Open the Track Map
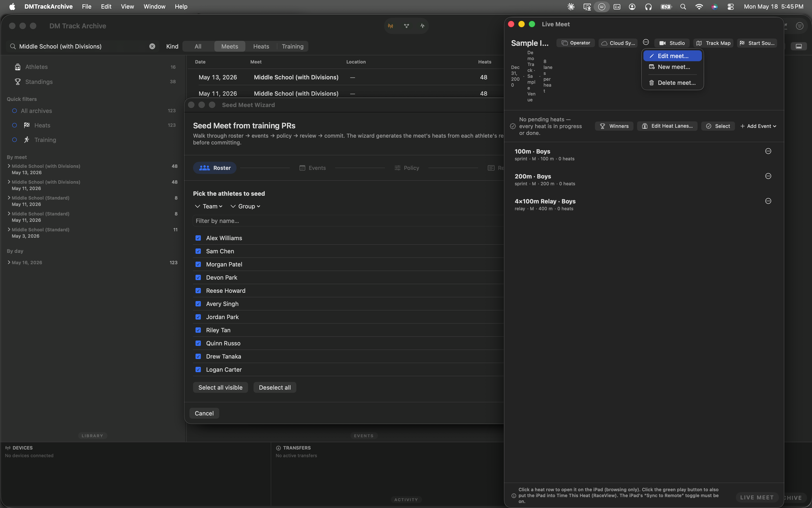This screenshot has height=508, width=812. point(713,43)
